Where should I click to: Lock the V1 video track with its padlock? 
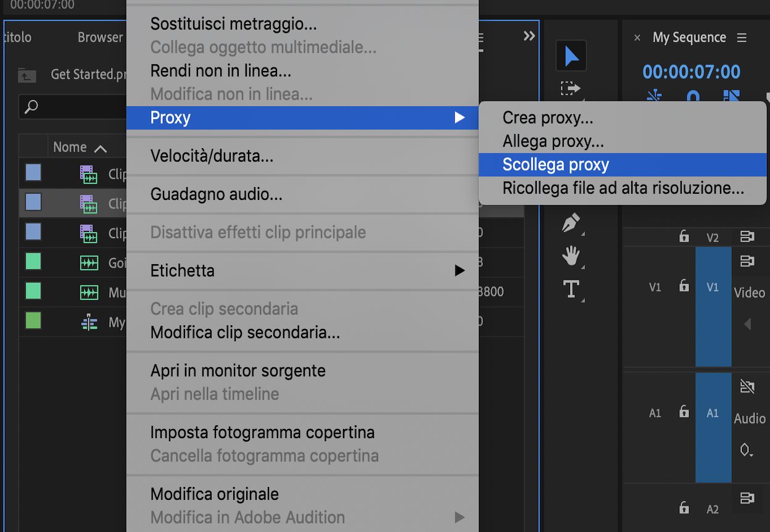pos(683,285)
